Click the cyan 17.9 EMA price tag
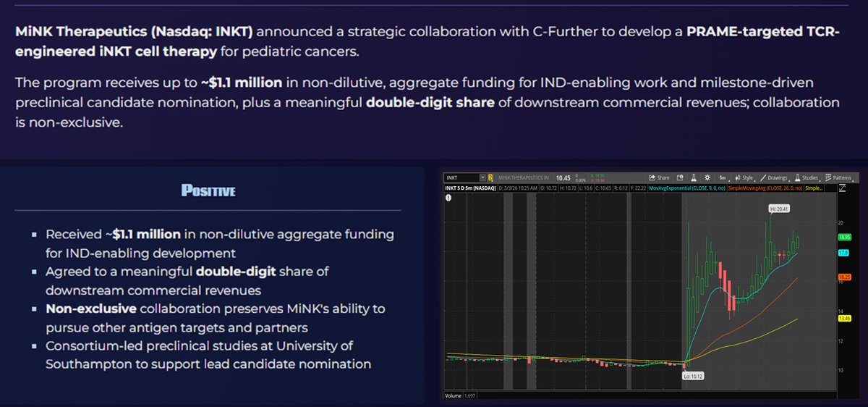 pos(843,252)
